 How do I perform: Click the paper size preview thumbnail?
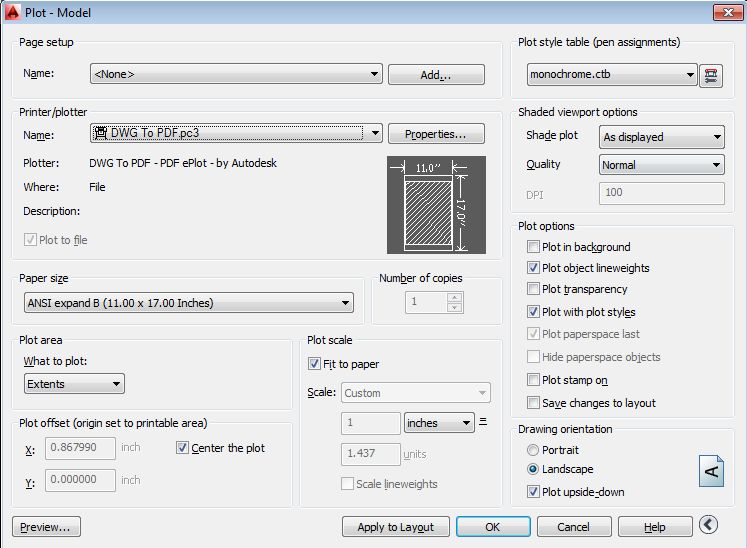click(x=436, y=205)
